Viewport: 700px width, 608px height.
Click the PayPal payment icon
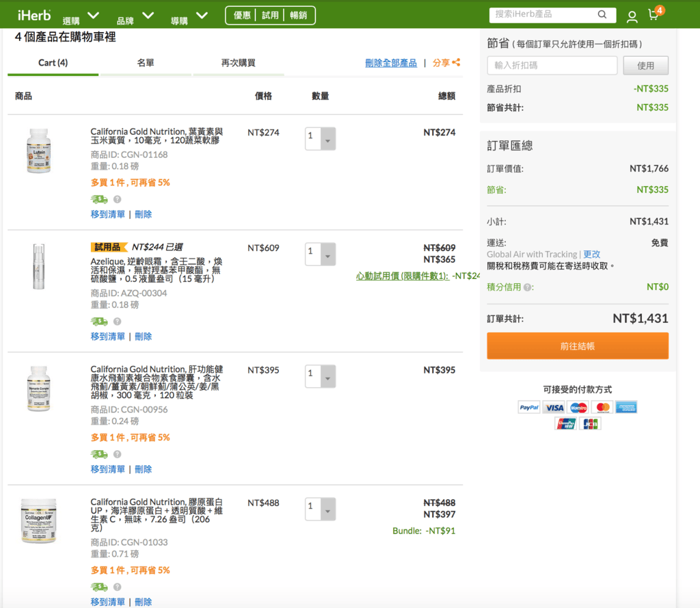coord(529,408)
